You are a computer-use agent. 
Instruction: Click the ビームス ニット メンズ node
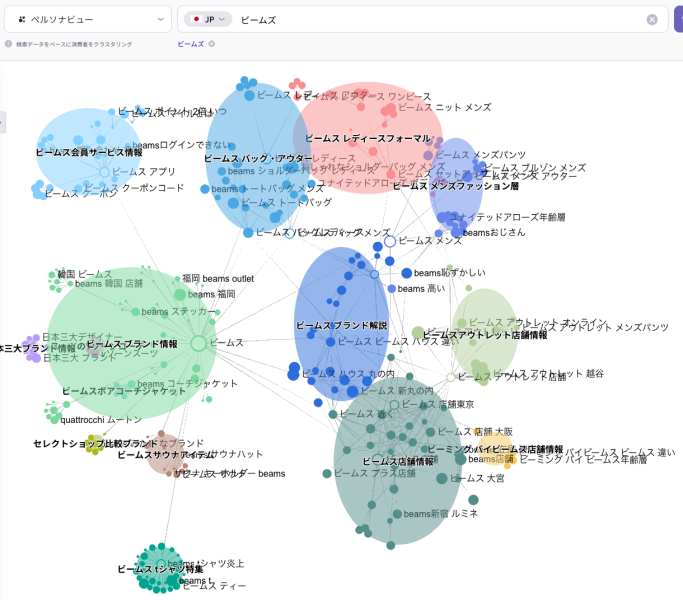click(388, 110)
